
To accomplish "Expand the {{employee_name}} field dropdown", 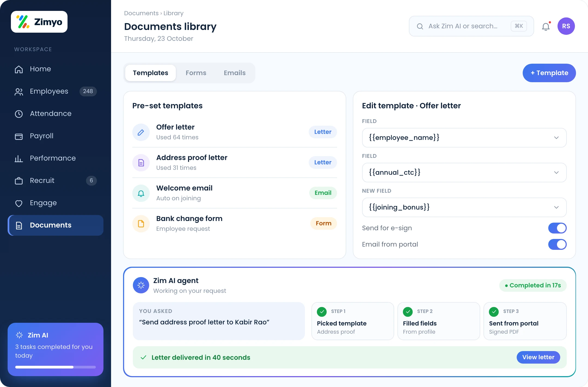I will [464, 138].
